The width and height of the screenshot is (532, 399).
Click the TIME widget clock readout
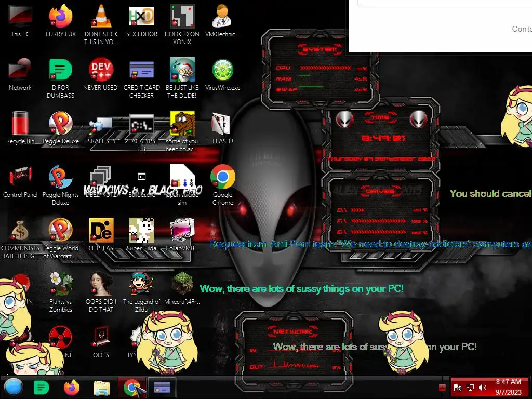383,138
